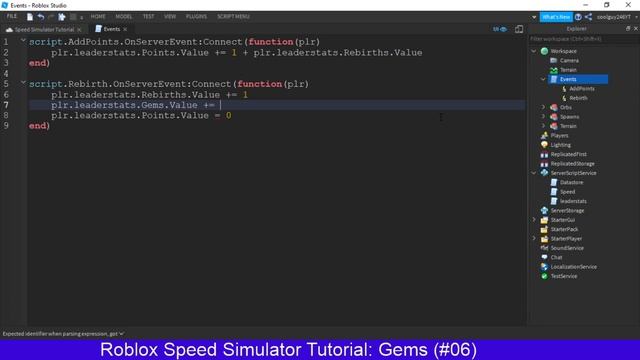Toggle the collaborative editing eye indicator
Screen dimensions: 640x360
[500, 29]
